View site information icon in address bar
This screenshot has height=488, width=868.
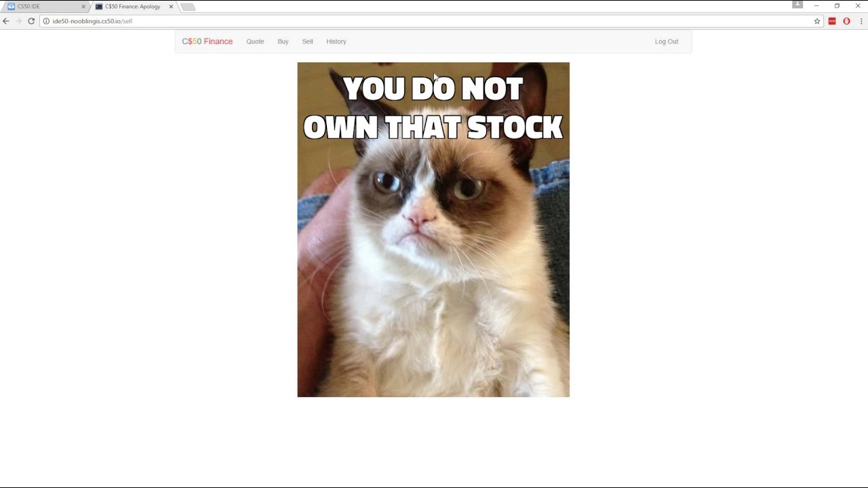(x=46, y=21)
